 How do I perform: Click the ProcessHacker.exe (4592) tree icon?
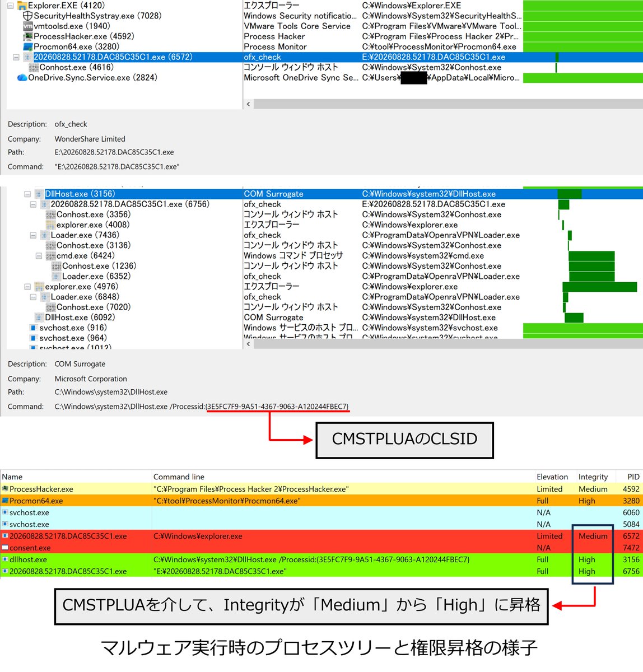(x=27, y=36)
